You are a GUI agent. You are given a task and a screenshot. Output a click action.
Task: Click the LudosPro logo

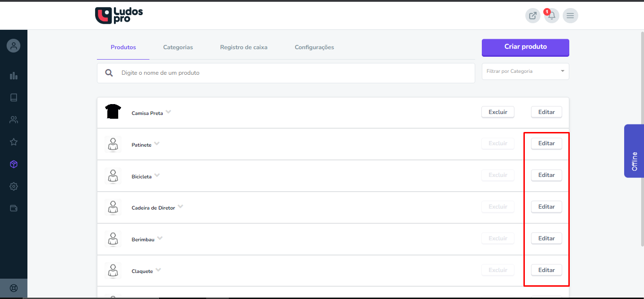pos(119,16)
